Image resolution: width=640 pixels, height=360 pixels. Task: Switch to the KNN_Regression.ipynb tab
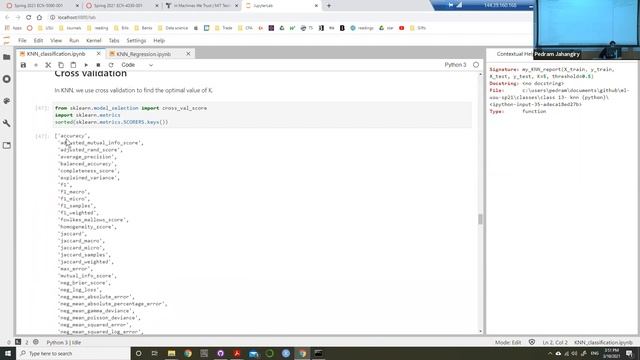[144, 54]
